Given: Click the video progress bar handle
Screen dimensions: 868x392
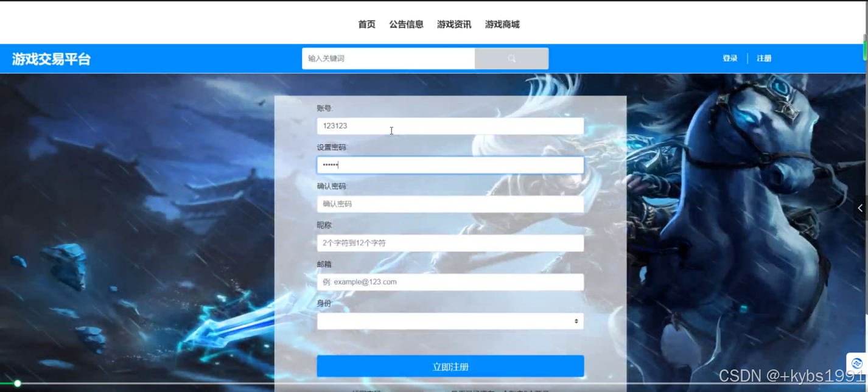Looking at the screenshot, I should (18, 383).
